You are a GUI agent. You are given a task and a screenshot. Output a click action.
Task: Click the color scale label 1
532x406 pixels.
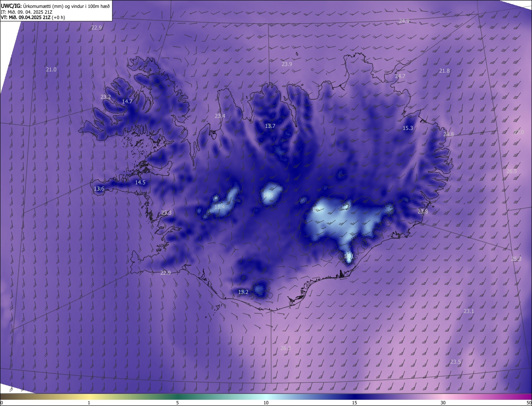click(x=89, y=403)
